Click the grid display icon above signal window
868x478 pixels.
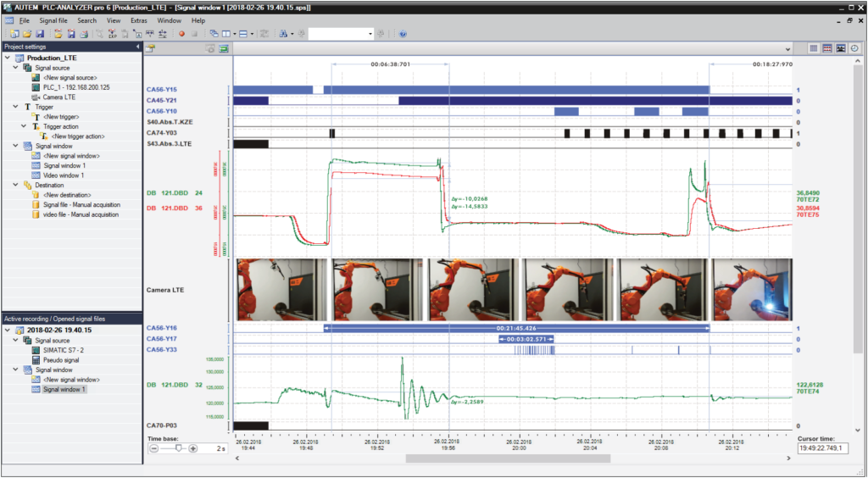pos(814,48)
